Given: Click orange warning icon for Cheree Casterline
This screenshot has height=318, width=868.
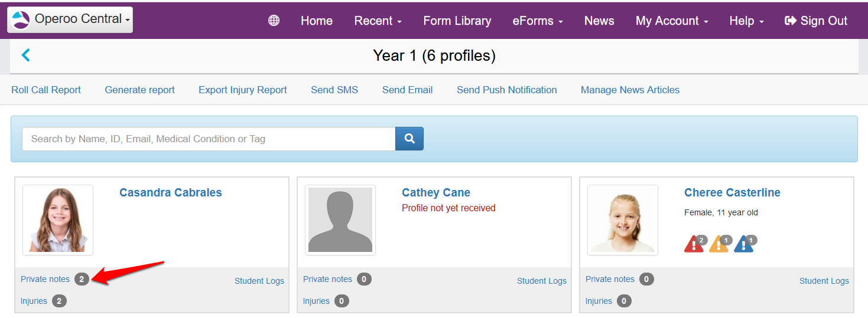Looking at the screenshot, I should [719, 244].
